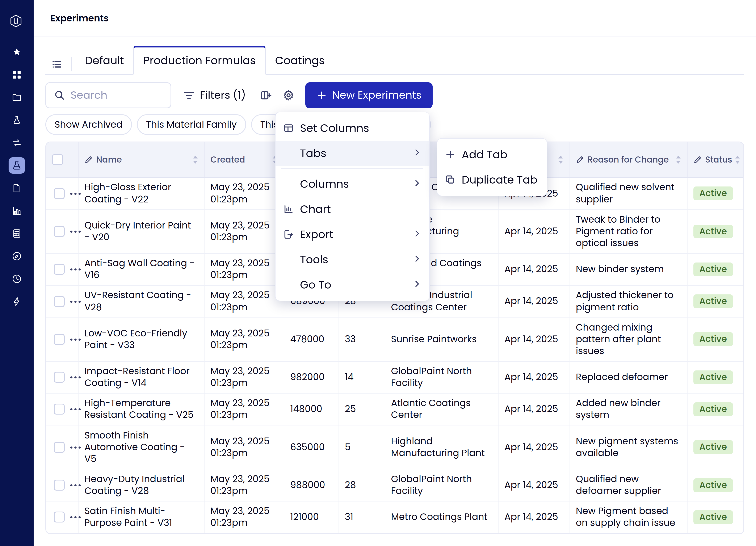Open the calculator icon in sidebar
The height and width of the screenshot is (546, 756).
[x=17, y=233]
